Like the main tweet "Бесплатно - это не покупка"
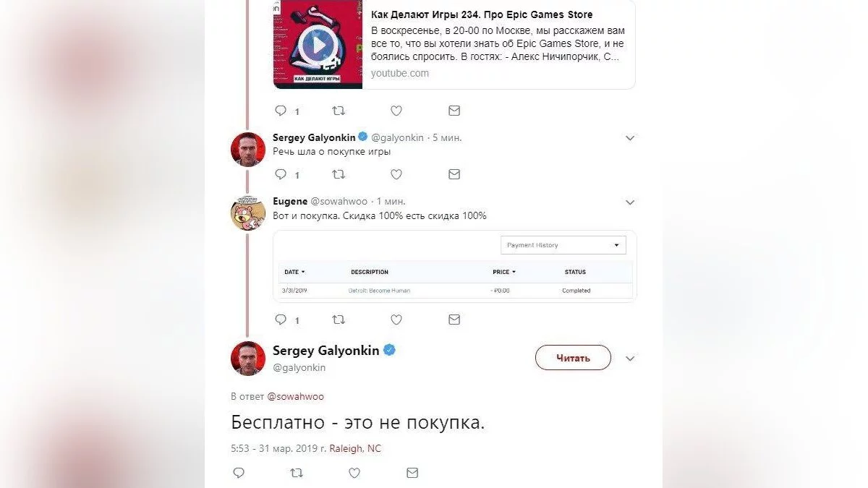 pos(354,473)
